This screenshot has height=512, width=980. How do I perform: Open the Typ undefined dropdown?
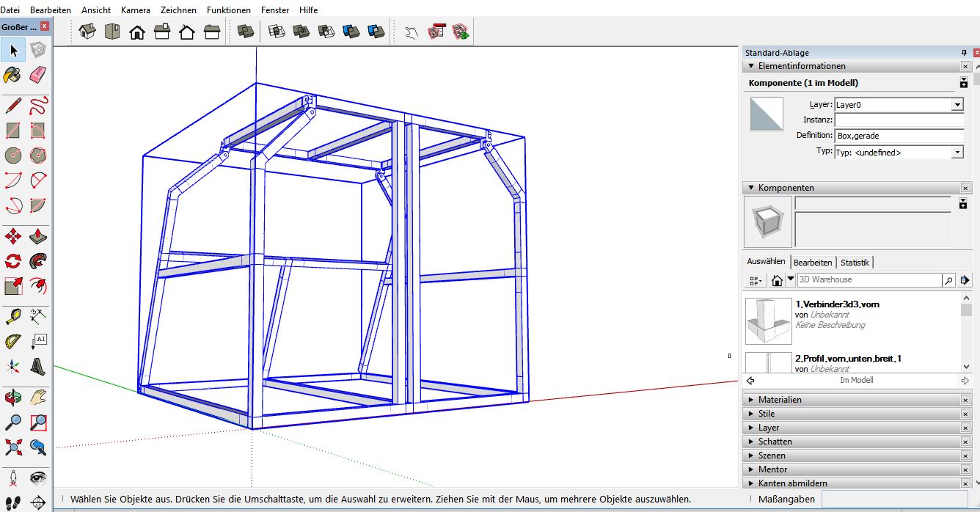click(x=957, y=153)
